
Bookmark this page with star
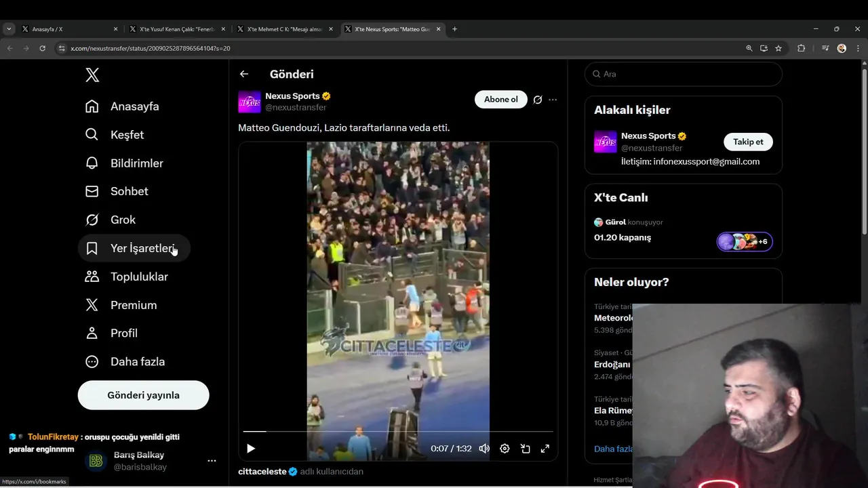point(778,48)
